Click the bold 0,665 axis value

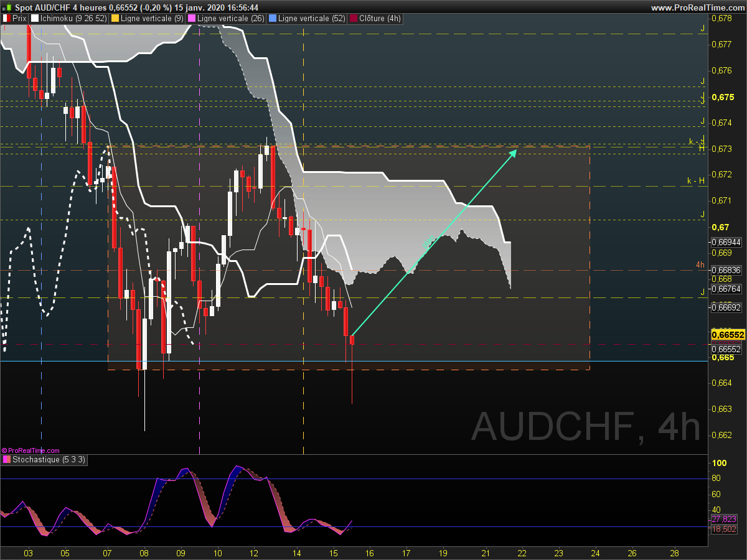coord(722,357)
